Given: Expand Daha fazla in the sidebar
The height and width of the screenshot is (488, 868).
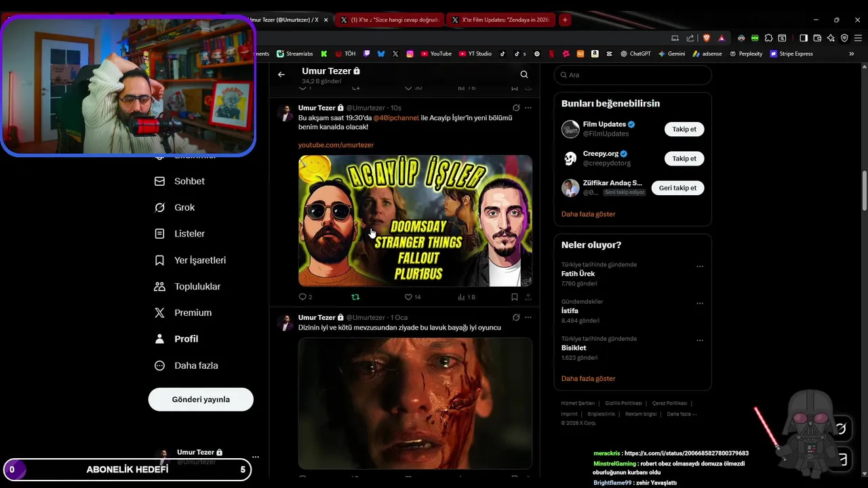Looking at the screenshot, I should click(186, 365).
